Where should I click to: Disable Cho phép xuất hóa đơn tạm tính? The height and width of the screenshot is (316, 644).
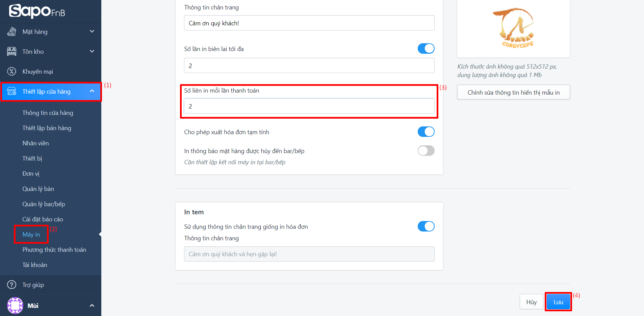click(x=426, y=132)
